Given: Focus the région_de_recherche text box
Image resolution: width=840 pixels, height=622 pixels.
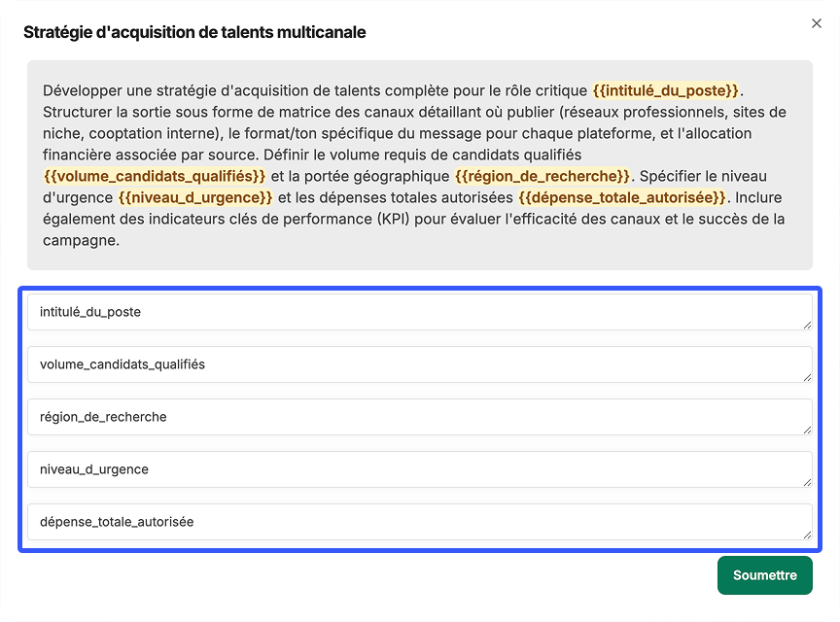Looking at the screenshot, I should tap(419, 417).
